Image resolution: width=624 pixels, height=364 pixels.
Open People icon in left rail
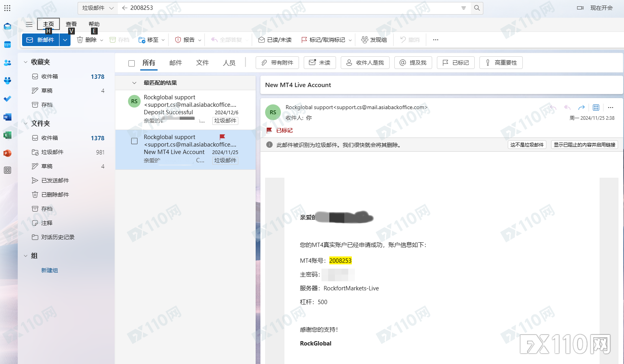(x=7, y=63)
